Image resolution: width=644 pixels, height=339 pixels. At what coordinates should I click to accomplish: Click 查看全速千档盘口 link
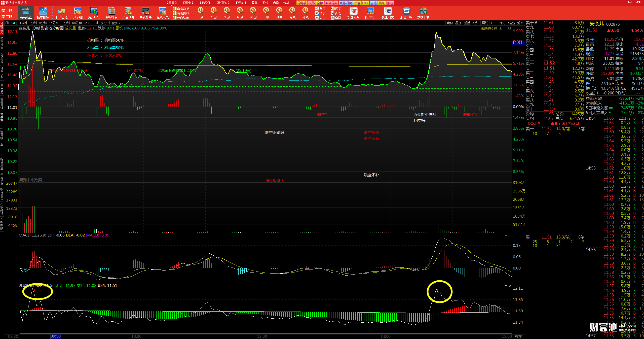coord(565,124)
